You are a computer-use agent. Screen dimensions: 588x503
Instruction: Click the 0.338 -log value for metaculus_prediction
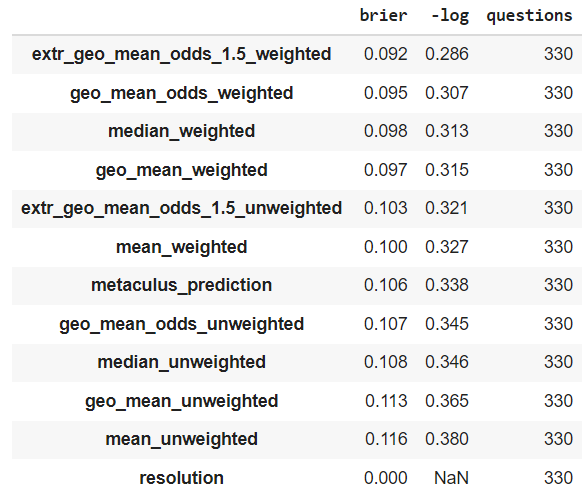pyautogui.click(x=447, y=285)
